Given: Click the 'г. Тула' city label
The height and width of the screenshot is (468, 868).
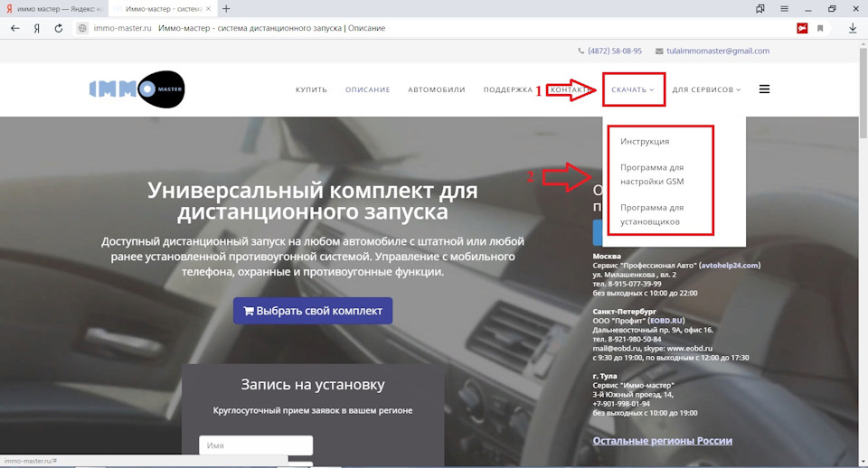Looking at the screenshot, I should [605, 376].
